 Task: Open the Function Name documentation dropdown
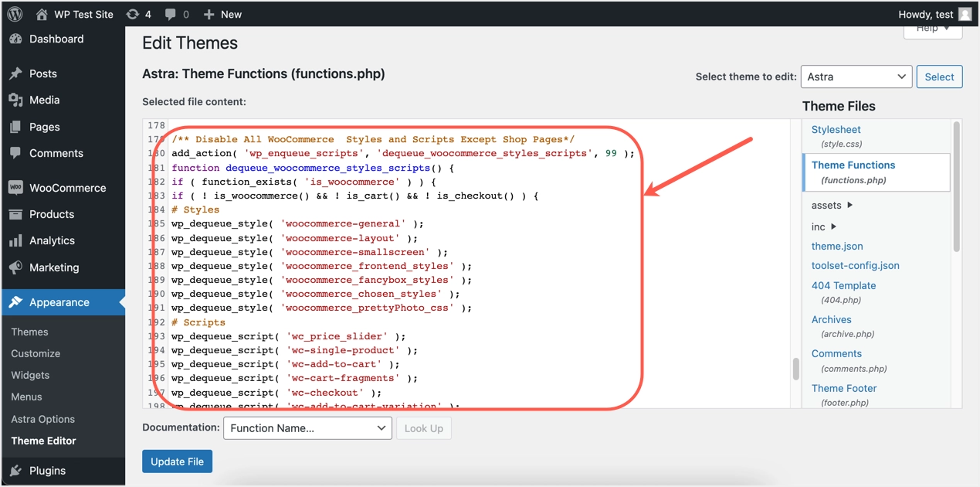pyautogui.click(x=307, y=428)
